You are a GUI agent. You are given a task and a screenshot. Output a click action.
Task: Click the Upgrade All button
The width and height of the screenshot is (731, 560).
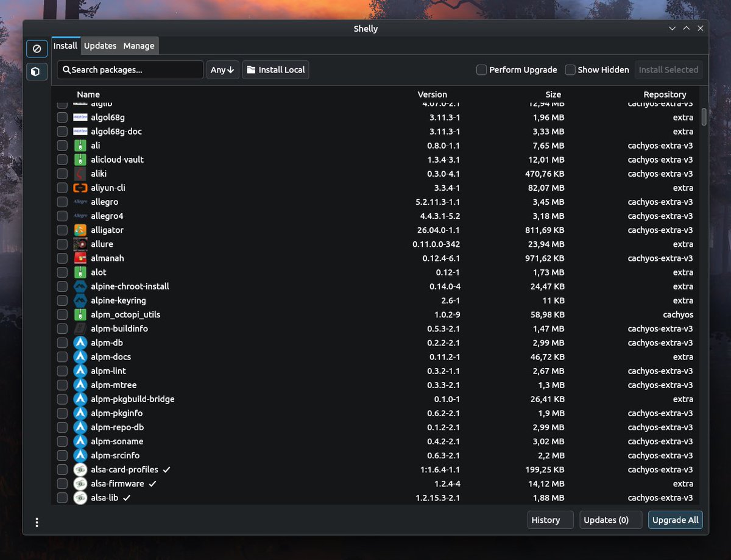[675, 520]
